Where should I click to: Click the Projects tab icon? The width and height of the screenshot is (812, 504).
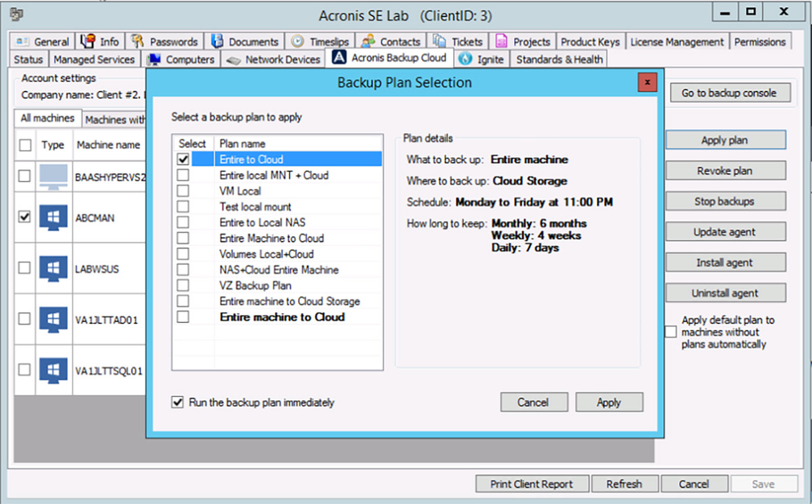pyautogui.click(x=501, y=41)
